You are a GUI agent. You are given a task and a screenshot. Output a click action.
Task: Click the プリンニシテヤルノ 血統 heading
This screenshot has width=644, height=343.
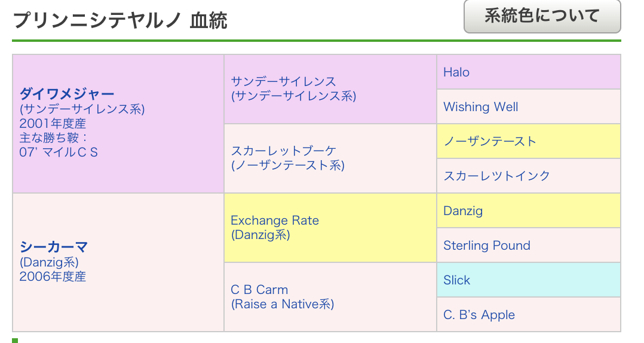pyautogui.click(x=120, y=20)
